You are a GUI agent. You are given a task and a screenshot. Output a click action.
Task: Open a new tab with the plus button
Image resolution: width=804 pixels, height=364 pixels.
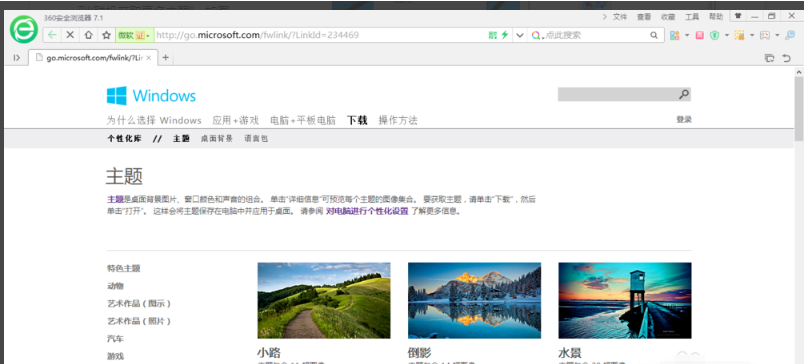tap(165, 57)
